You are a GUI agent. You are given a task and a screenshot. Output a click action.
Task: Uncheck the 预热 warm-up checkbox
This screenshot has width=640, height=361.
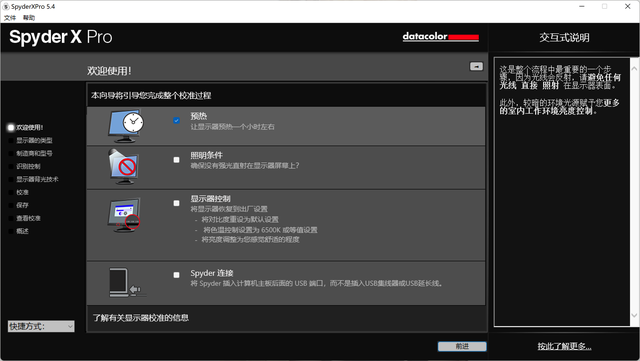click(x=176, y=120)
